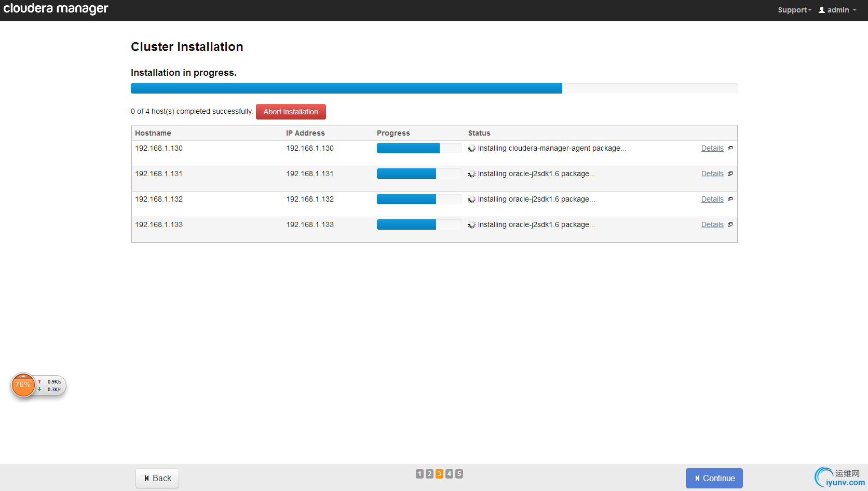Viewport: 868px width, 491px height.
Task: Select IP address cell 192.168.1.132
Action: [x=310, y=199]
